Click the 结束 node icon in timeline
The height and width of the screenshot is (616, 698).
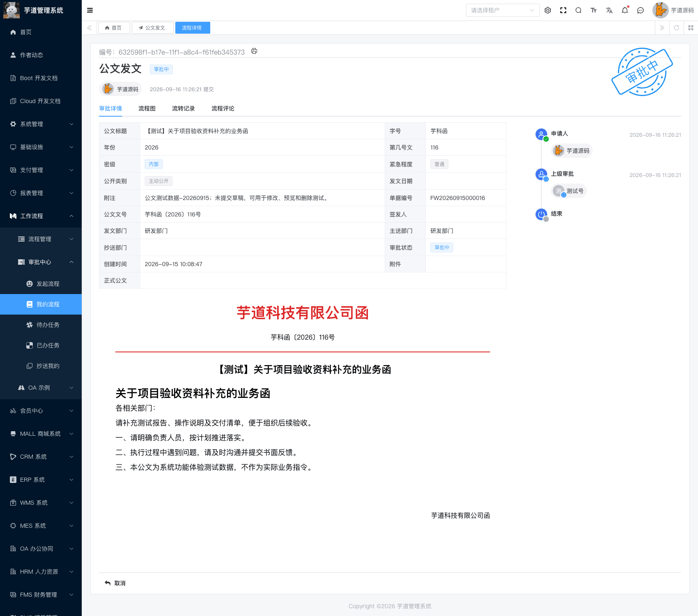pyautogui.click(x=542, y=214)
